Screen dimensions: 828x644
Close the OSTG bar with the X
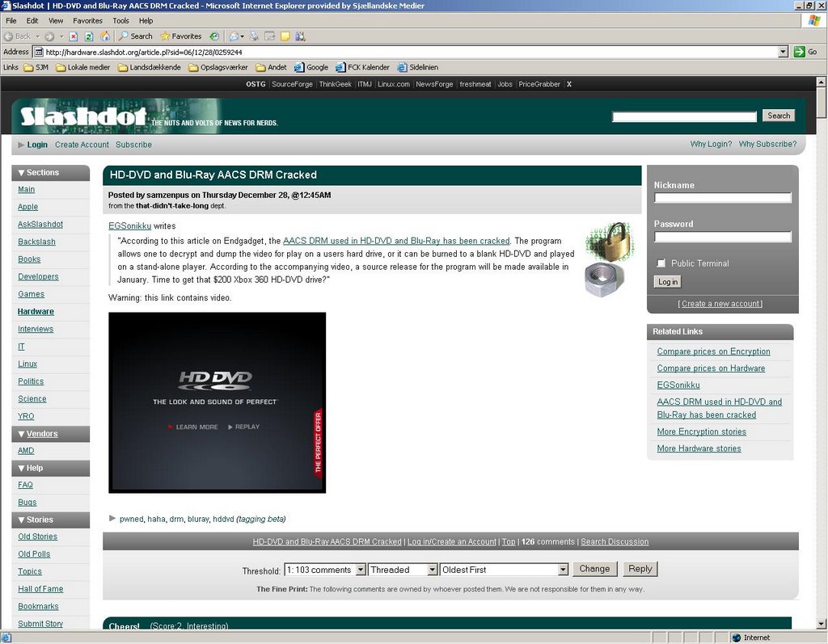(x=569, y=85)
